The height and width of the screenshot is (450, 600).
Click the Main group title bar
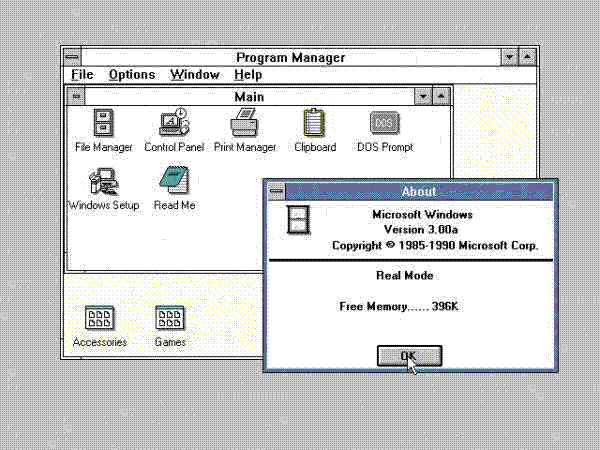click(249, 96)
